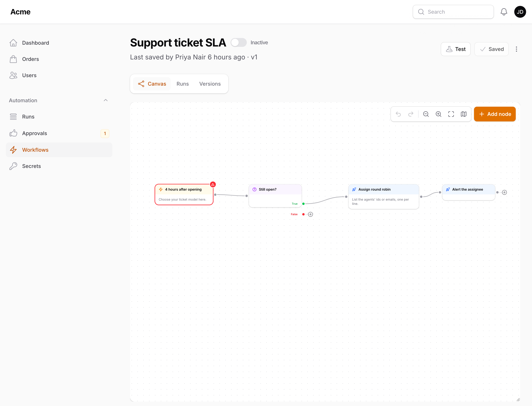Open the Runs tab

[183, 84]
